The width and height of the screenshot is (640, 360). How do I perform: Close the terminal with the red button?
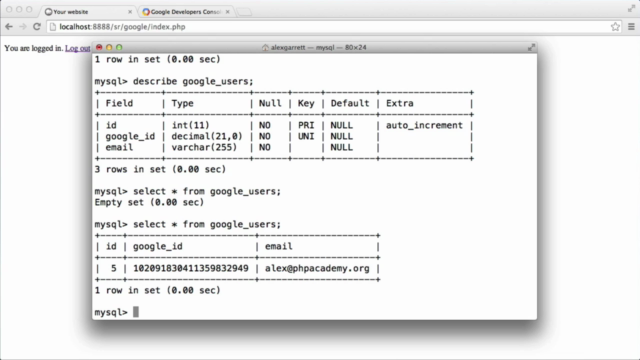click(99, 47)
